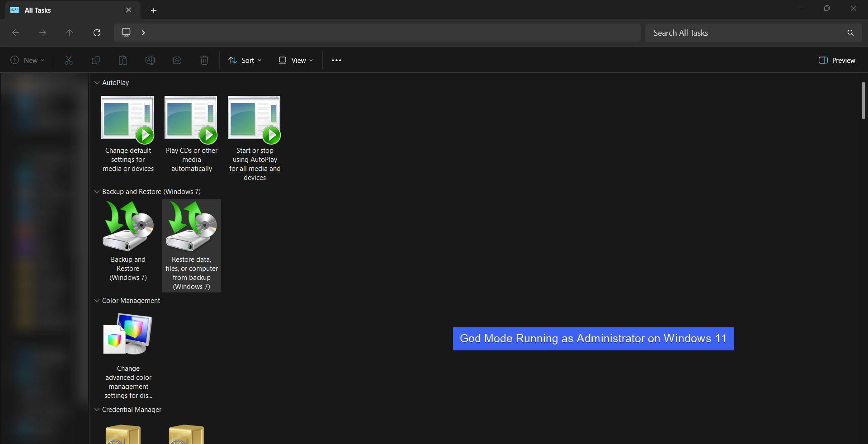The image size is (868, 444).
Task: Minimize the File Explorer window
Action: 801,8
